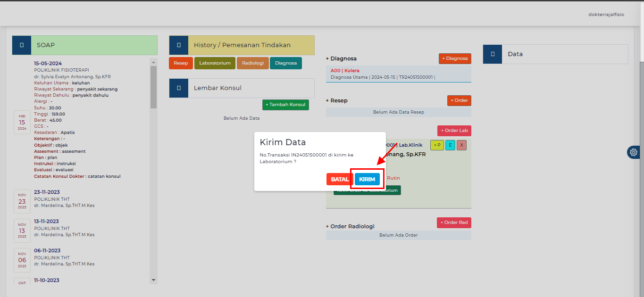
Task: Click the red X delete icon on the lab order
Action: [x=461, y=145]
